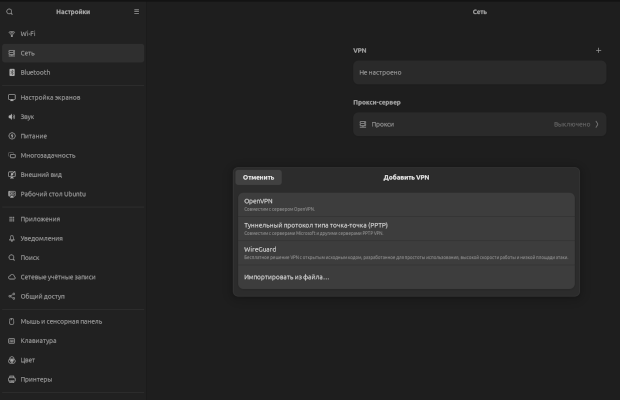Click the Прокси server icon in row

(x=363, y=125)
